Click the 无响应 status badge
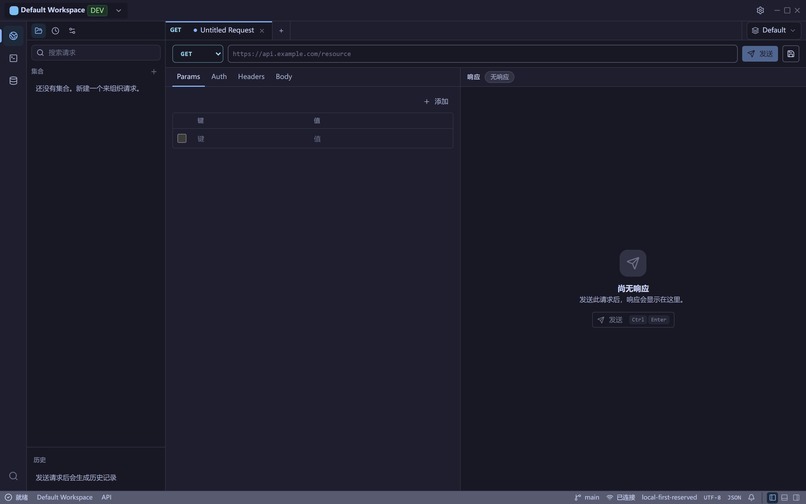This screenshot has height=504, width=806. coord(499,77)
